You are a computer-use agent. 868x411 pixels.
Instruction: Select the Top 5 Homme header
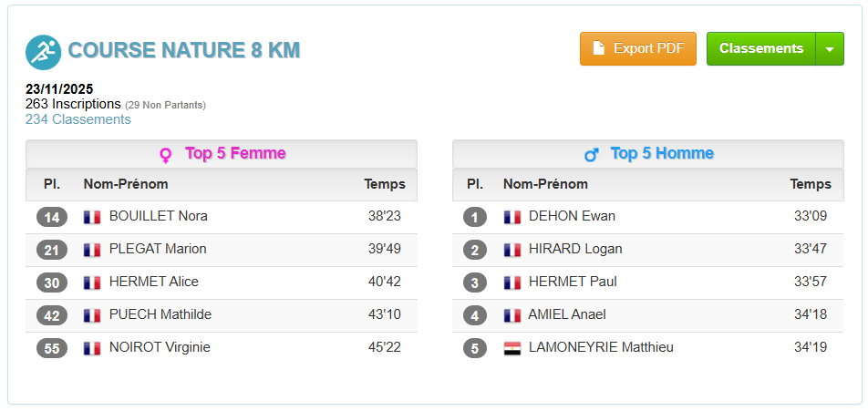tap(662, 153)
